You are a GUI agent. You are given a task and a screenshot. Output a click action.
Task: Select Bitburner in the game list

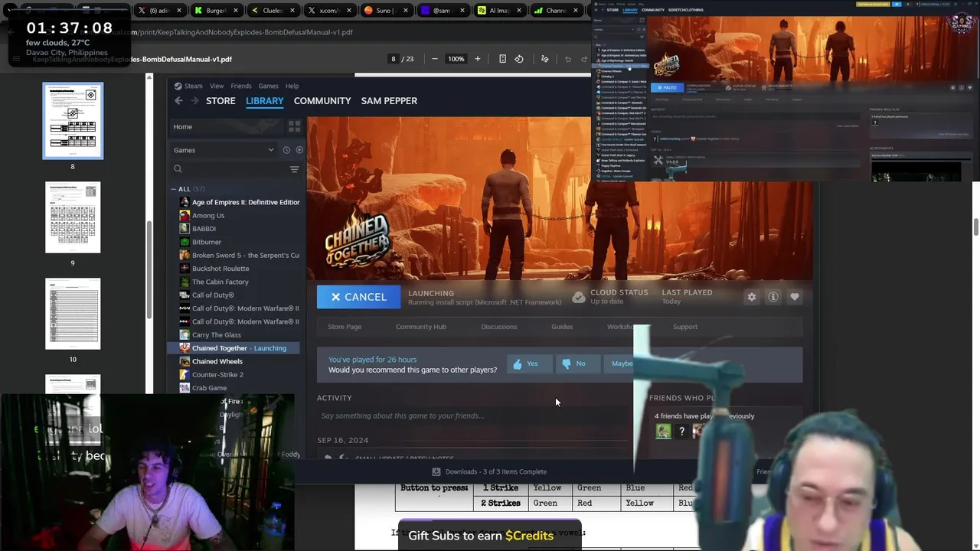207,242
